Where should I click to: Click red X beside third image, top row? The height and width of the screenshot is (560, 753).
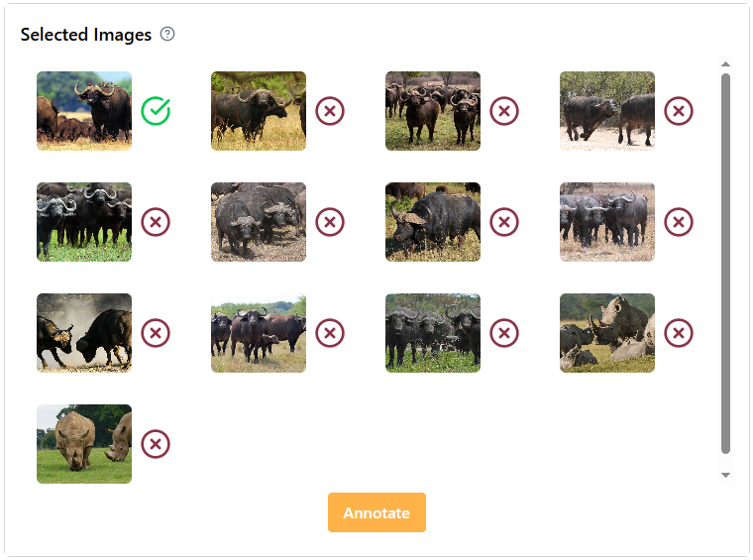pyautogui.click(x=504, y=111)
